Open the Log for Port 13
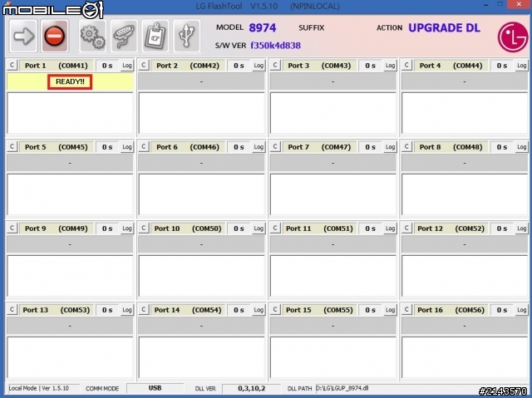532x398 pixels. pos(127,310)
